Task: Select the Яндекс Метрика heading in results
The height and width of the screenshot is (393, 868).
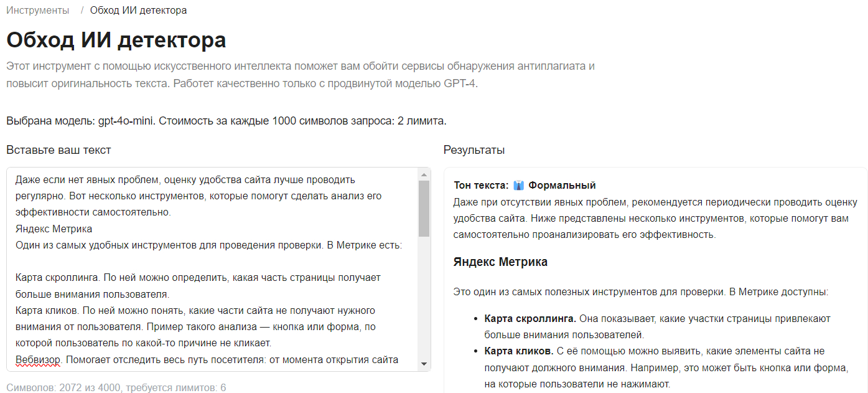Action: click(500, 262)
